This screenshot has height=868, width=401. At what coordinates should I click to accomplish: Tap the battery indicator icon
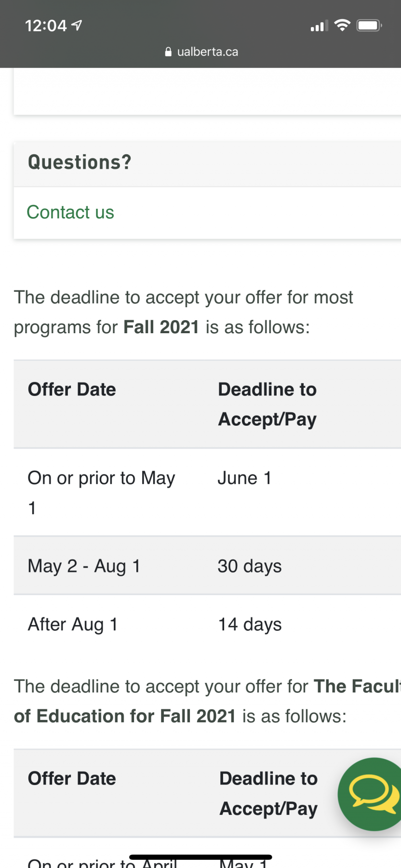click(369, 26)
